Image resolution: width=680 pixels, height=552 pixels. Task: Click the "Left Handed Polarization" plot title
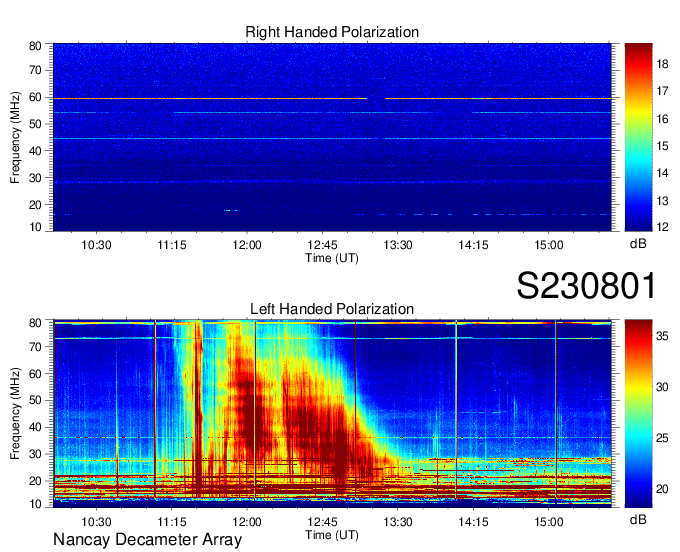click(x=332, y=309)
